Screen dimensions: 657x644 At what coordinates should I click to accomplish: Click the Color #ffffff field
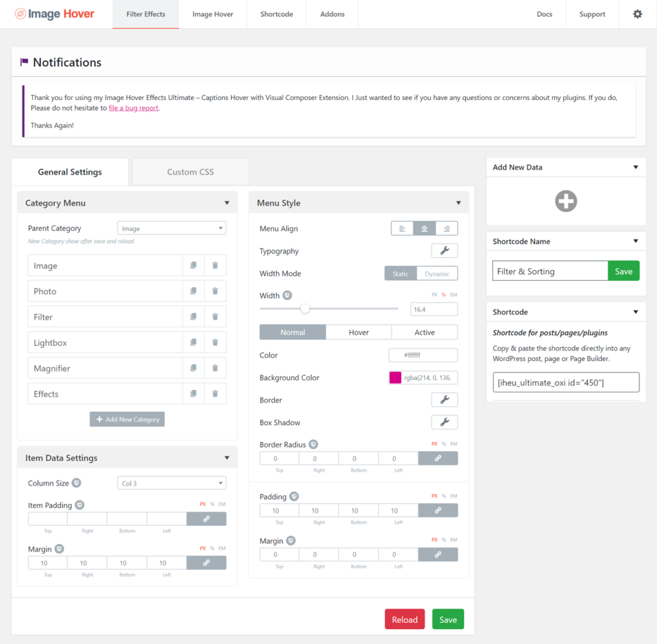423,355
